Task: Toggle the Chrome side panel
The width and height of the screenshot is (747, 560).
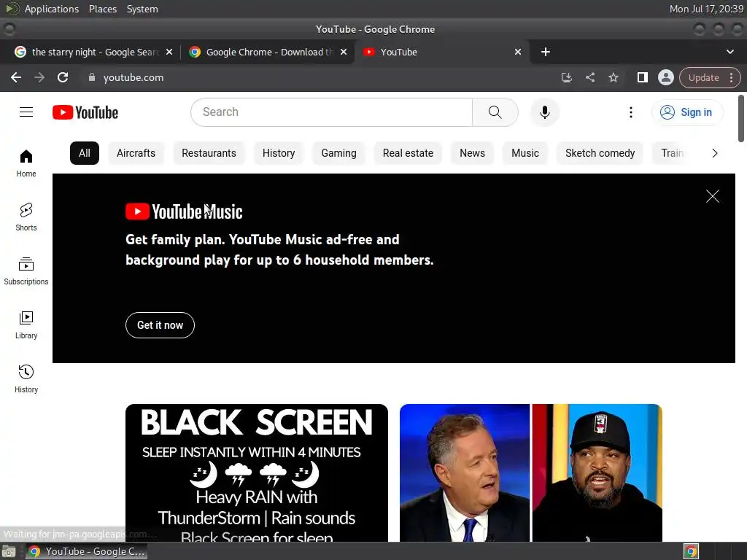Action: [x=642, y=77]
